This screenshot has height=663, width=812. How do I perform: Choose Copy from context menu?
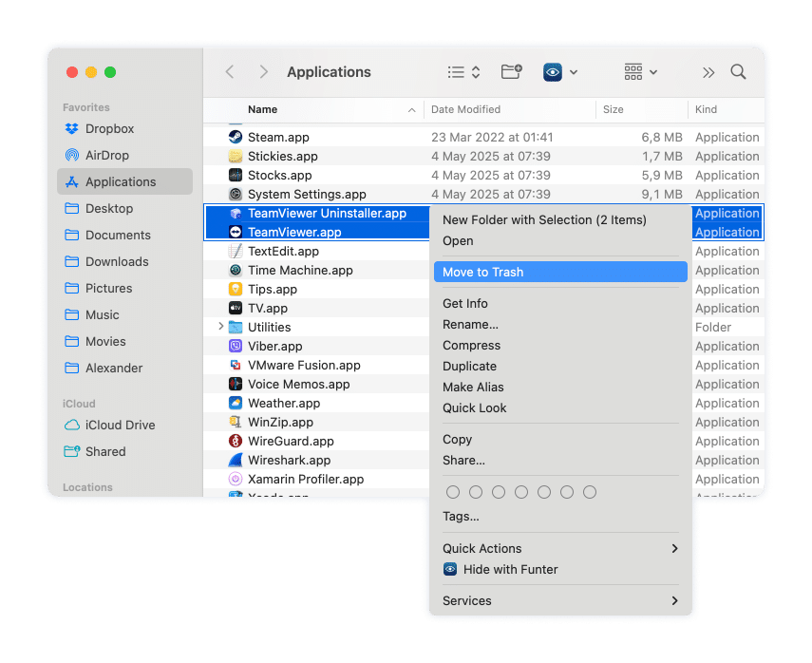560,439
